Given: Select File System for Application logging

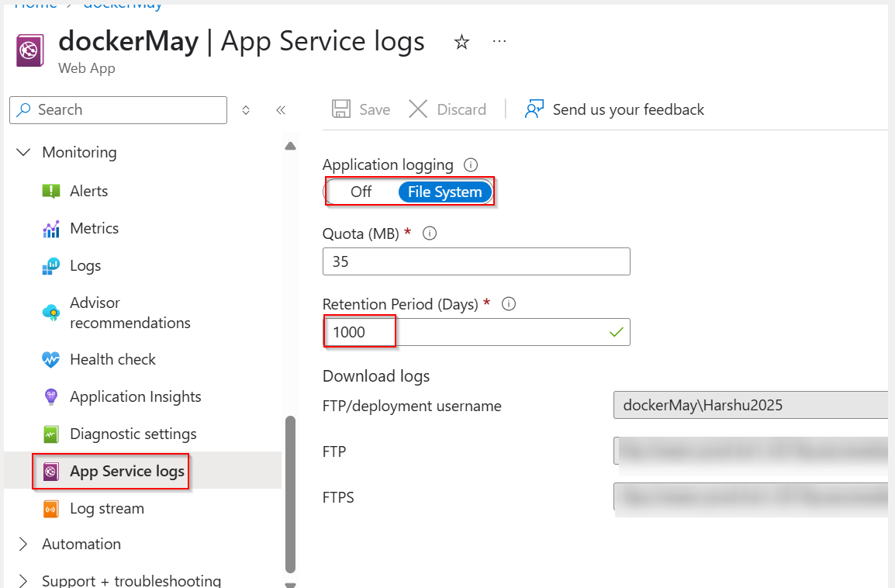Looking at the screenshot, I should [444, 192].
